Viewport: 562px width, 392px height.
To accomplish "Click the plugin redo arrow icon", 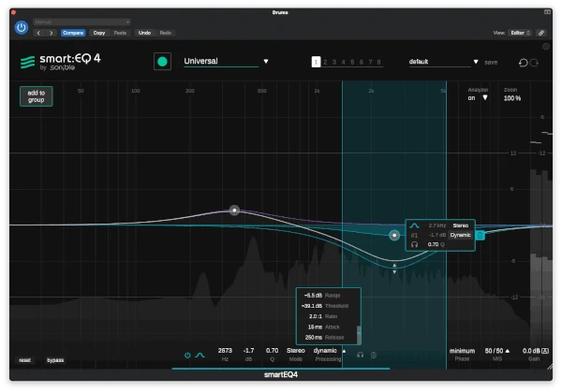I will [534, 63].
